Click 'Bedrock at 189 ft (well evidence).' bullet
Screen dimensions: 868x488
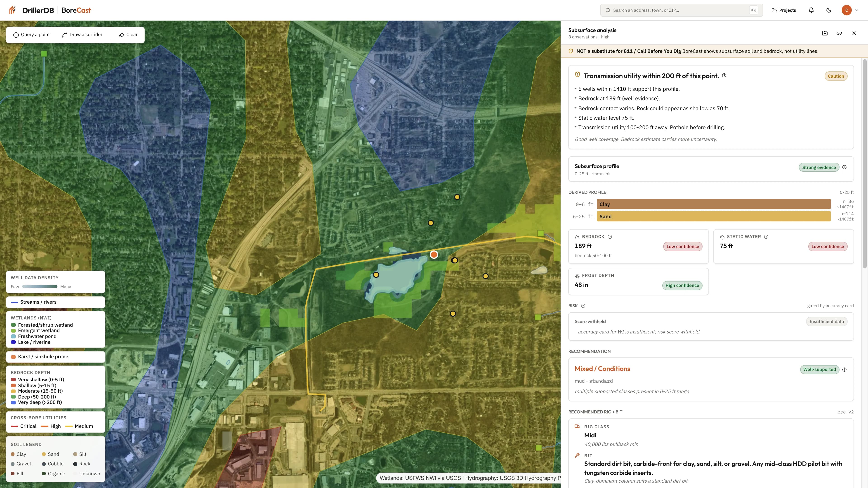[619, 98]
